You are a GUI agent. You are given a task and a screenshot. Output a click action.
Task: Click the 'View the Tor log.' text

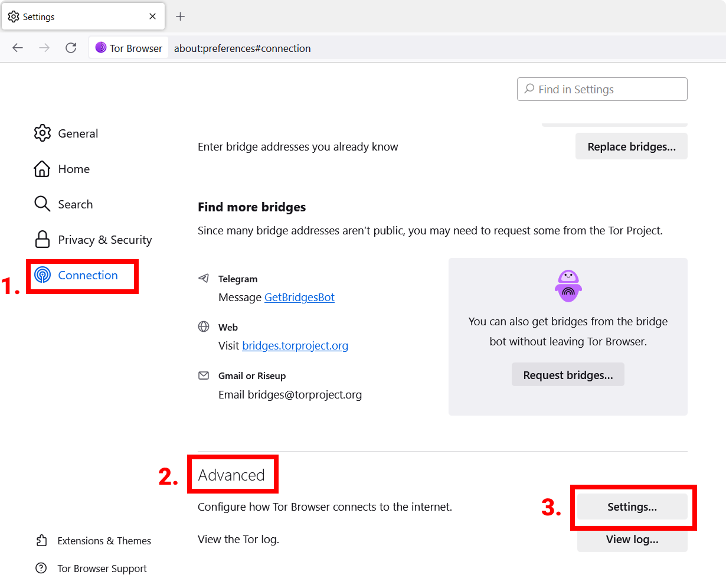pos(238,540)
